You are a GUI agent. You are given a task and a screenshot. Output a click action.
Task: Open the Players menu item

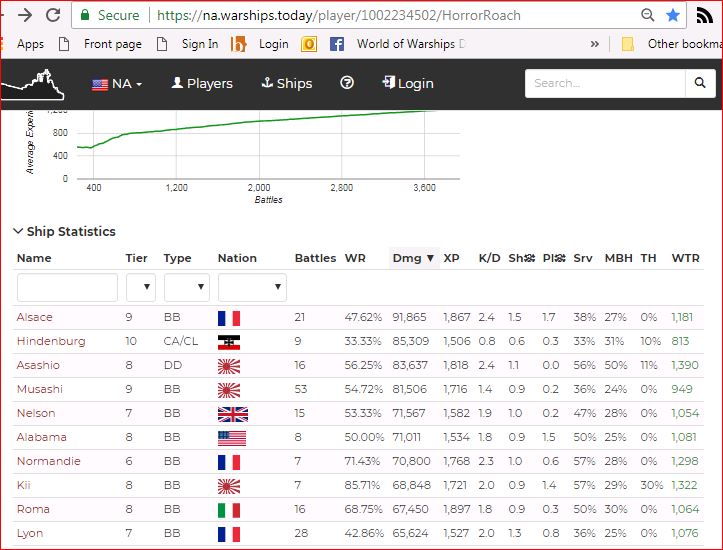(x=202, y=83)
